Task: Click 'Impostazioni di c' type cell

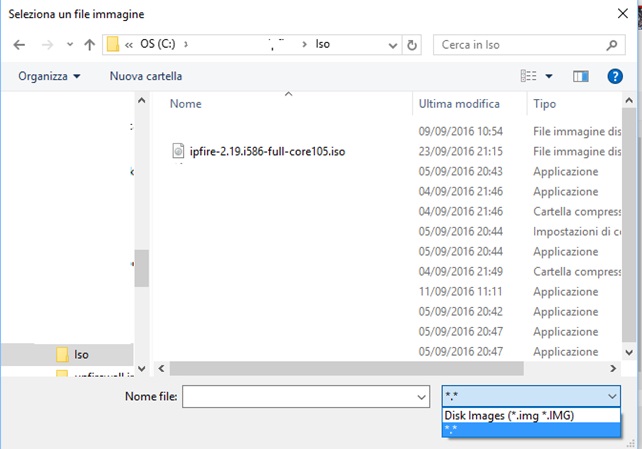Action: [577, 232]
